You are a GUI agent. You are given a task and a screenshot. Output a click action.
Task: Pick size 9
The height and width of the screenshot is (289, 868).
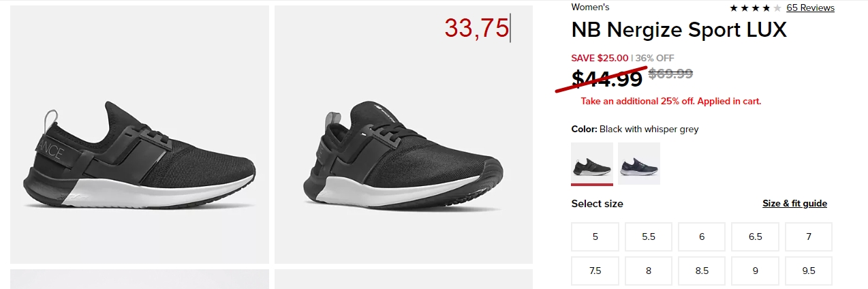756,271
